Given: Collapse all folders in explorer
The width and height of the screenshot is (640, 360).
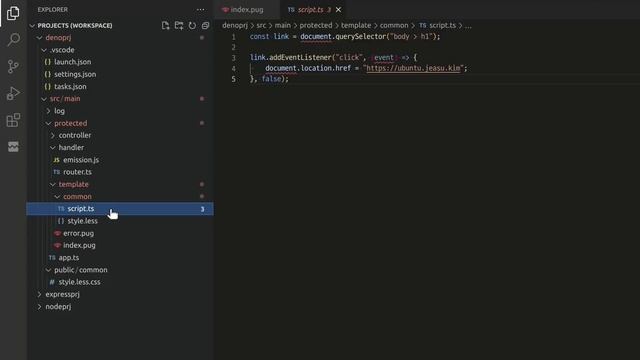Looking at the screenshot, I should pyautogui.click(x=205, y=25).
